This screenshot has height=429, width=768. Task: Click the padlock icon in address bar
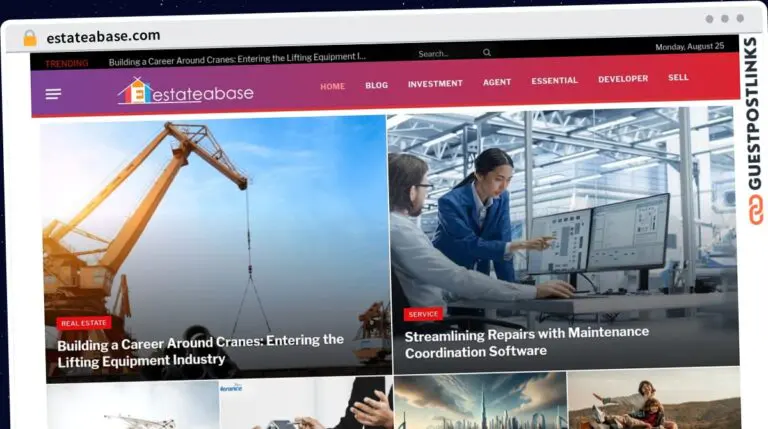(x=30, y=37)
